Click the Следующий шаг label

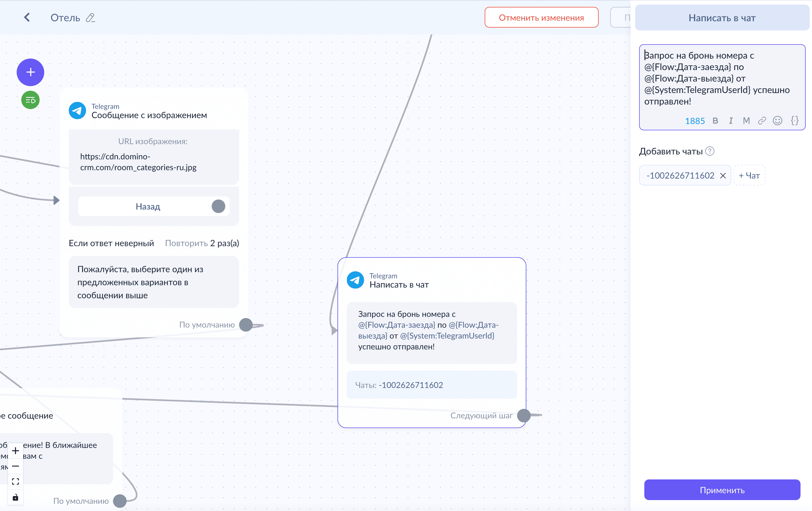click(x=482, y=415)
